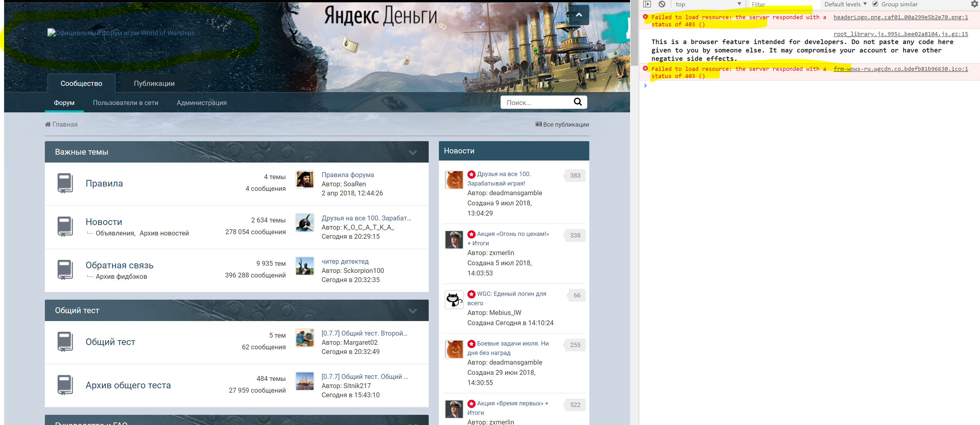Image resolution: width=980 pixels, height=425 pixels.
Task: Click the Все публикации newspaper icon
Action: (538, 124)
